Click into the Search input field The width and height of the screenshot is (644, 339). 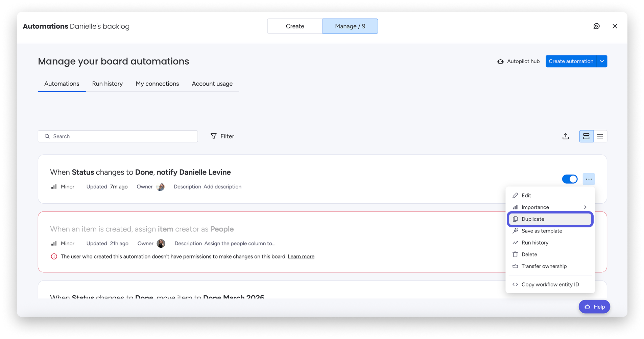coord(122,136)
